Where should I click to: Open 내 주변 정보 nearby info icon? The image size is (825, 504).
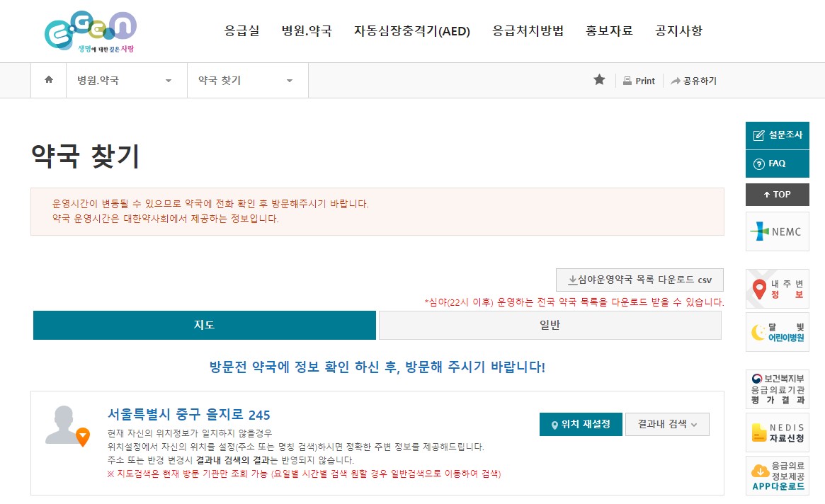point(777,289)
